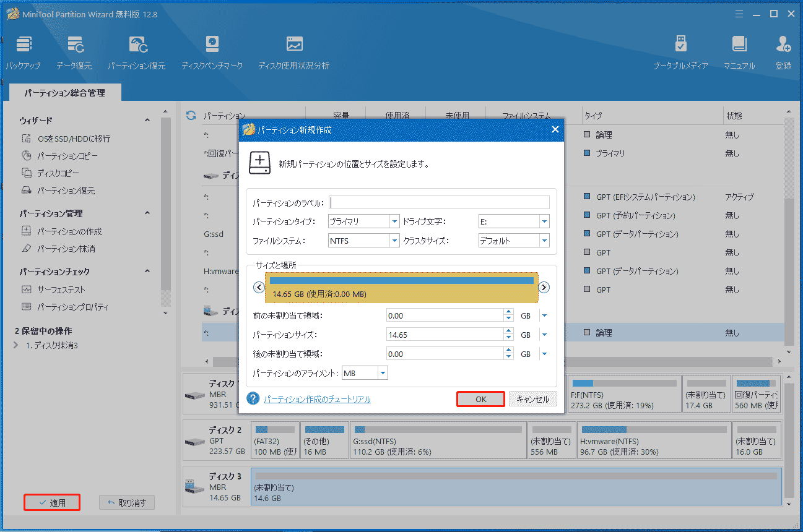Click the パーティションサイズ value field
Image resolution: width=803 pixels, height=532 pixels.
click(x=445, y=335)
